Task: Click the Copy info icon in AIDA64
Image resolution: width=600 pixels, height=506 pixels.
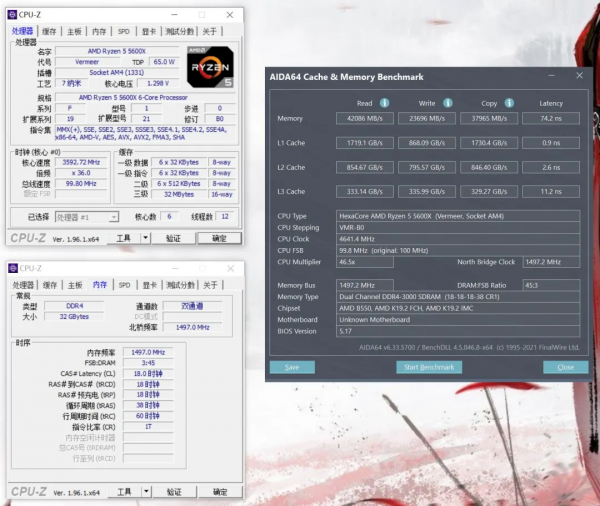Action: [x=510, y=102]
